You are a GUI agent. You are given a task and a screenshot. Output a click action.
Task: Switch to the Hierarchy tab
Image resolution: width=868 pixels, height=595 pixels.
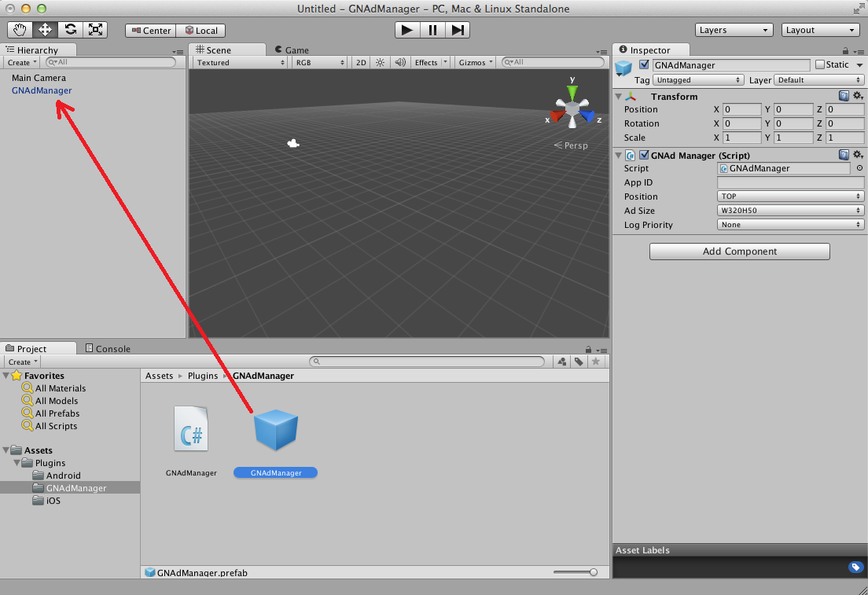(x=38, y=50)
